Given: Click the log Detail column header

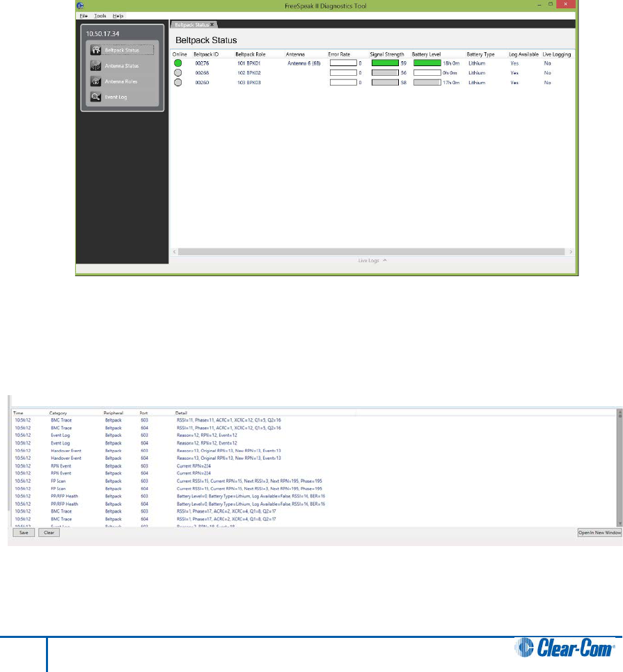Looking at the screenshot, I should [x=181, y=413].
